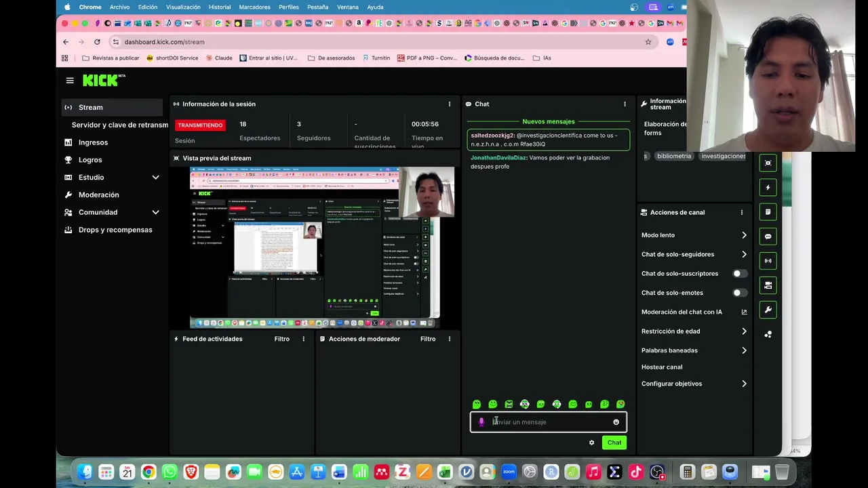Open Servidor y clave de retransmisión
Image resolution: width=868 pixels, height=488 pixels.
120,125
